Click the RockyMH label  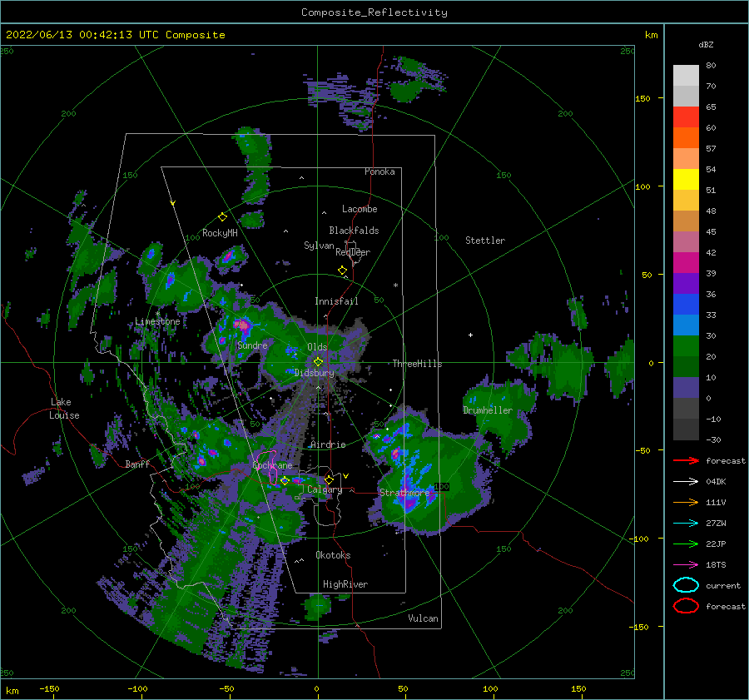point(220,233)
